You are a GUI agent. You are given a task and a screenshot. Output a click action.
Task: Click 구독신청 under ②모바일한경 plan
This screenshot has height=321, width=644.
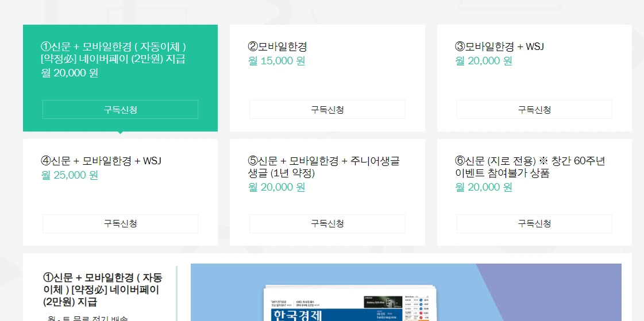pos(327,110)
